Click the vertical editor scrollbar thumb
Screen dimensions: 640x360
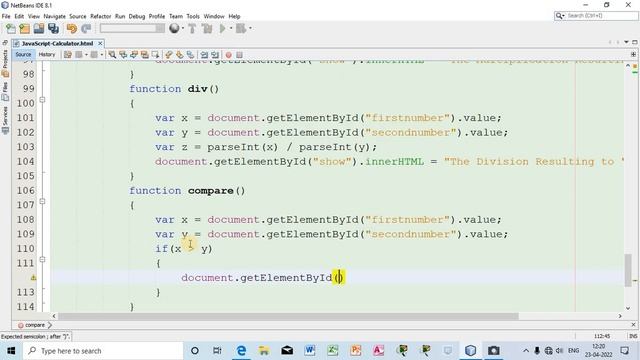628,271
